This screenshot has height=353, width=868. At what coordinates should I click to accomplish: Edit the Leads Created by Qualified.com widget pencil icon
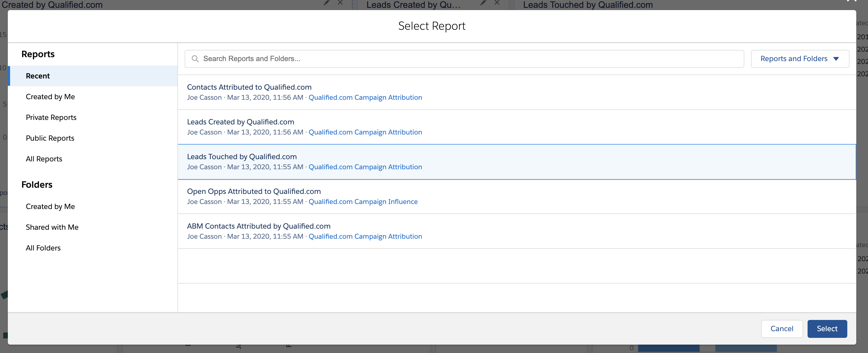point(483,3)
